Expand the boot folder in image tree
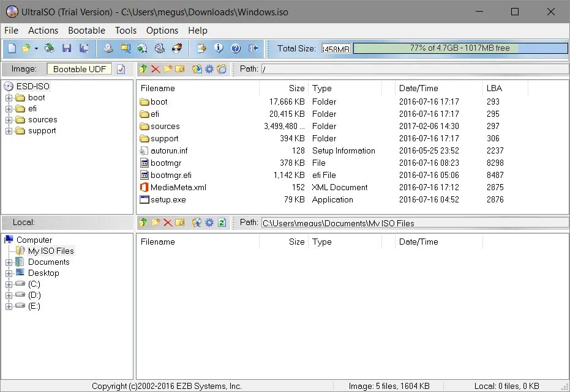Viewport: 570px width, 392px height. (9, 98)
